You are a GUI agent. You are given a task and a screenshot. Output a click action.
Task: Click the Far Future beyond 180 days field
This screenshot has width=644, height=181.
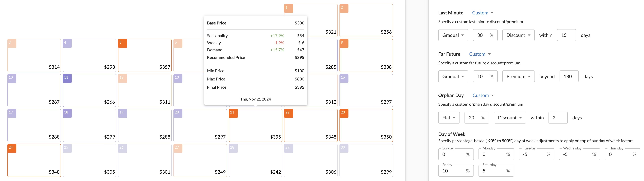point(569,76)
